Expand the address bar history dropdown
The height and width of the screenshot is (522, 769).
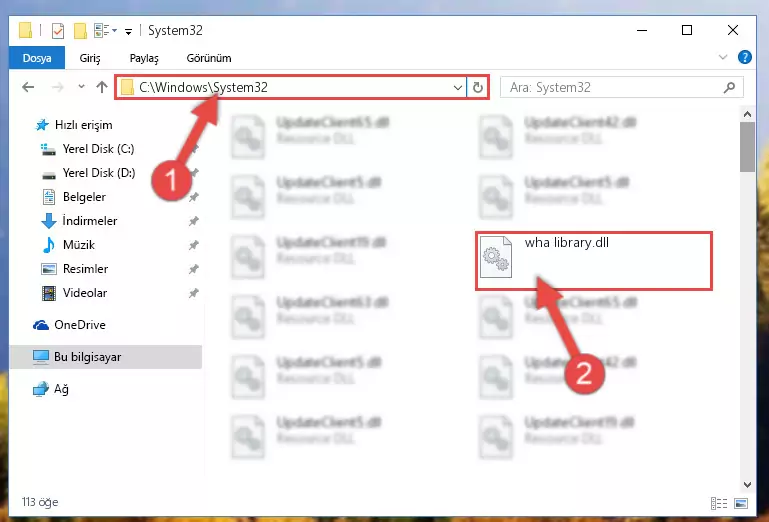coord(458,88)
